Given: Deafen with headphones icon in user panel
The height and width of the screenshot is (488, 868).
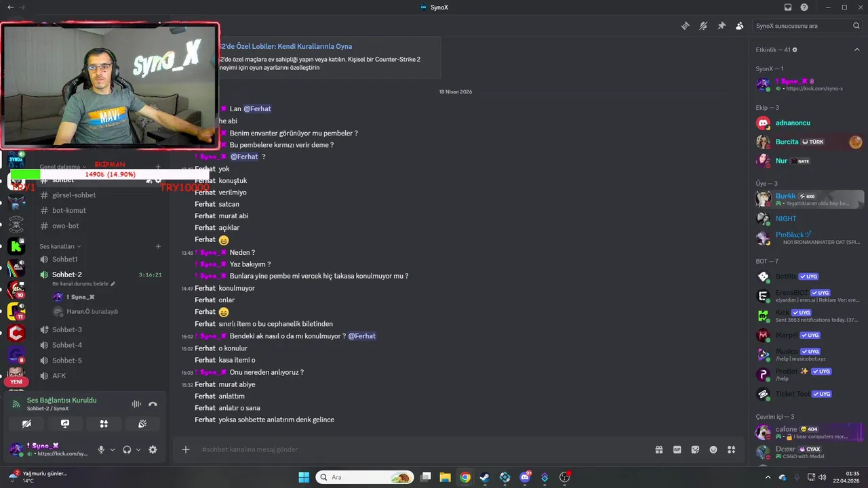Looking at the screenshot, I should pos(127,449).
